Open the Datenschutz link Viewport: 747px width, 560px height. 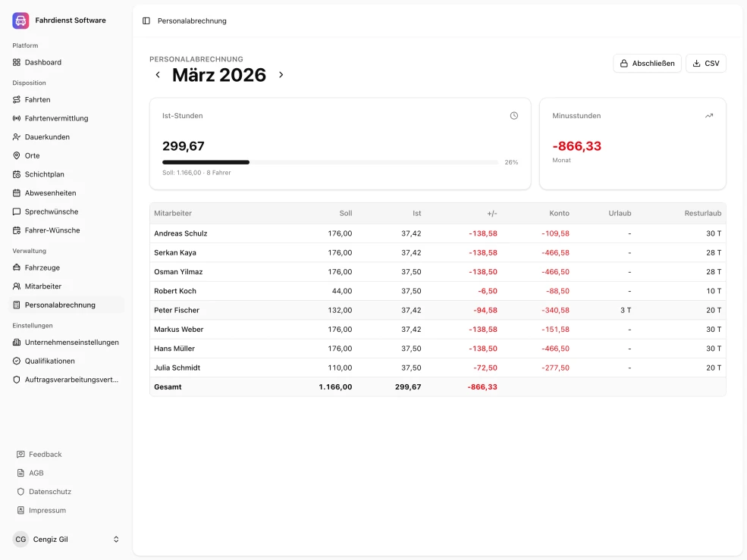click(x=49, y=492)
